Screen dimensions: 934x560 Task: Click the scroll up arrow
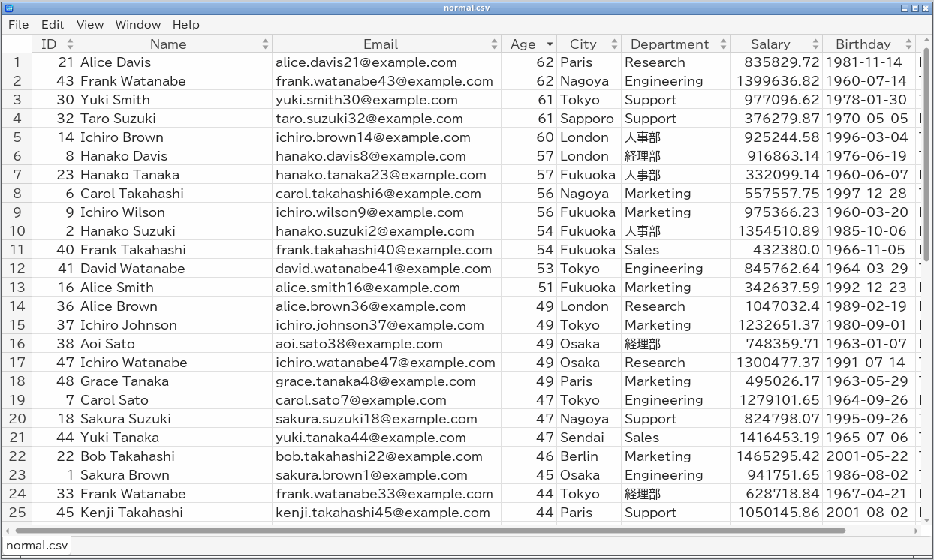tap(926, 41)
